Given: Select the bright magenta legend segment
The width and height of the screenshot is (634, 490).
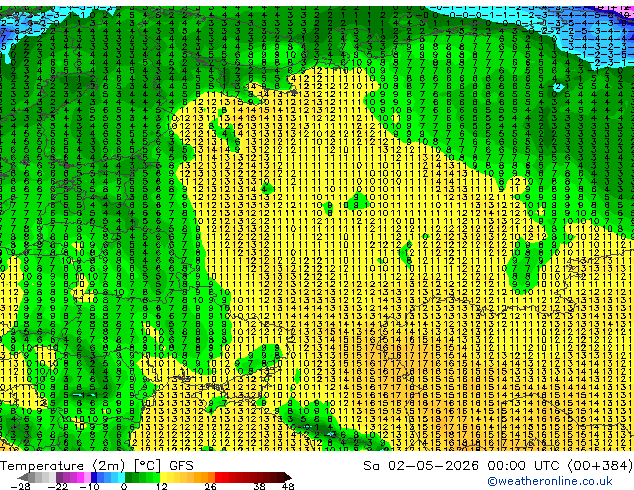Looking at the screenshot, I should [80, 477].
